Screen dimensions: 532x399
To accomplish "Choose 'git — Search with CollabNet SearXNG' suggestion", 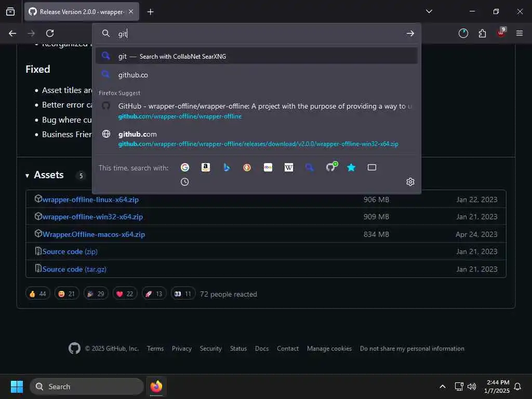I will (x=256, y=56).
